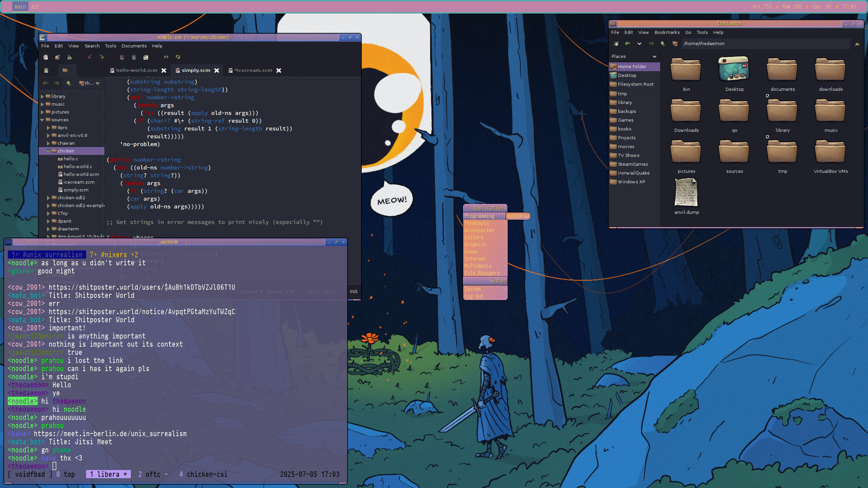Expand the music folder in editor tree

tap(42, 104)
